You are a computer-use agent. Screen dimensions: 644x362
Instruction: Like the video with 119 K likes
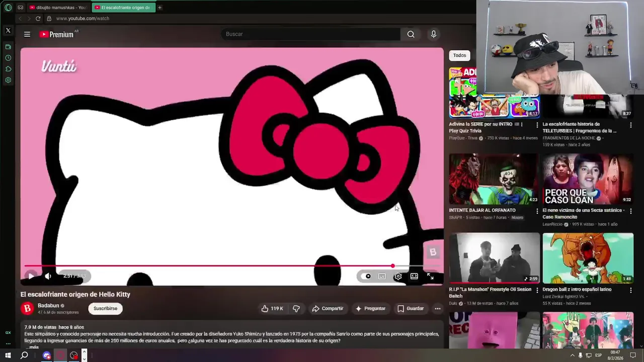(272, 309)
